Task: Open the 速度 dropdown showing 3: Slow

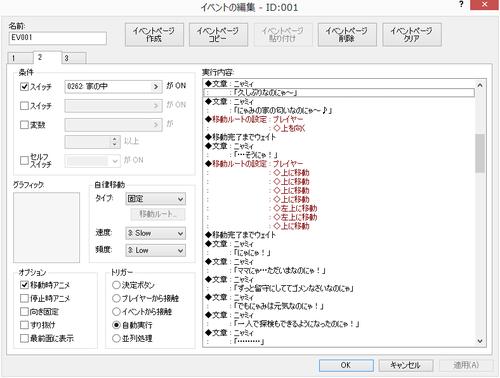Action: (155, 233)
